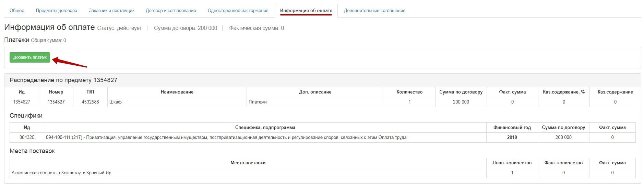Select the 'Шкаф' item name cell
644x186 pixels.
[x=116, y=102]
